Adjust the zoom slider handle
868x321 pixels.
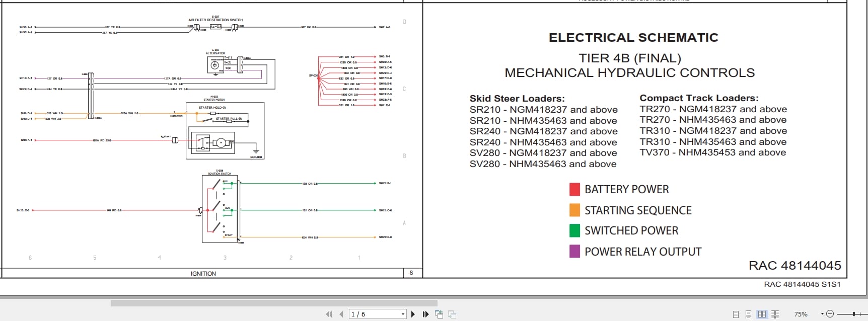click(x=854, y=314)
